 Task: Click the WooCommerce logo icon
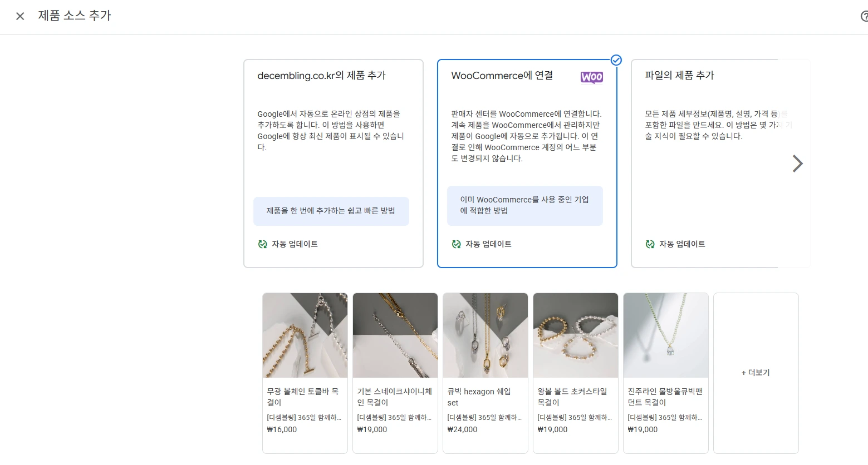(x=591, y=77)
